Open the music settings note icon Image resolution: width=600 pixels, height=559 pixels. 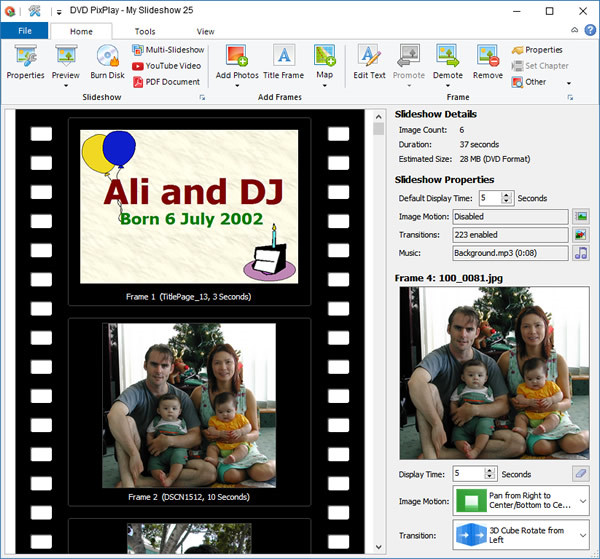coord(581,253)
